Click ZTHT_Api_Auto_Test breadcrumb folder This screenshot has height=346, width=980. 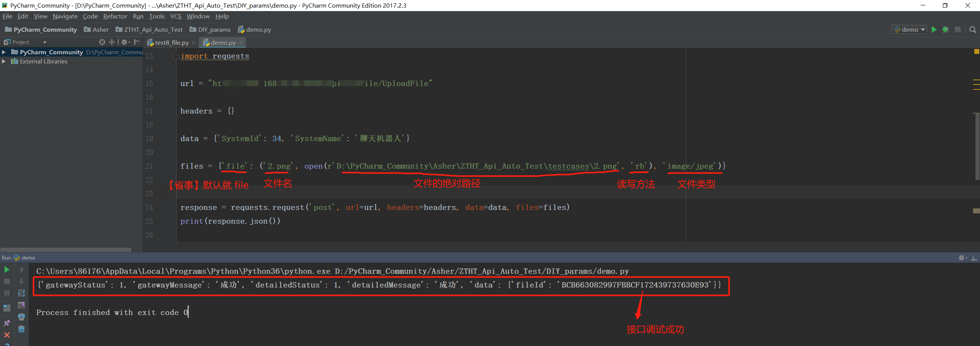(x=149, y=29)
